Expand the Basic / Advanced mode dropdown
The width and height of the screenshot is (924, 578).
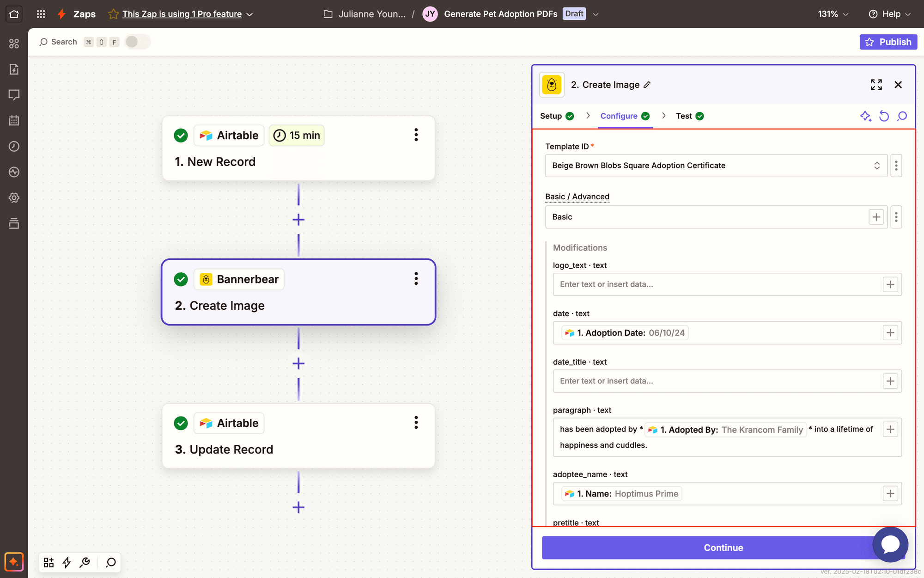pyautogui.click(x=715, y=216)
